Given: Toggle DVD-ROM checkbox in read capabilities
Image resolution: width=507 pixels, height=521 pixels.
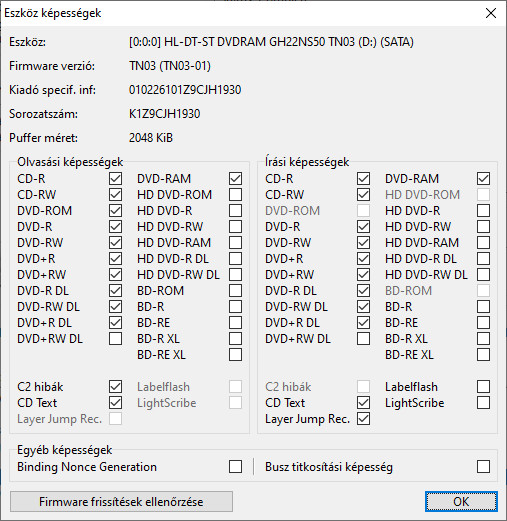Looking at the screenshot, I should [115, 211].
